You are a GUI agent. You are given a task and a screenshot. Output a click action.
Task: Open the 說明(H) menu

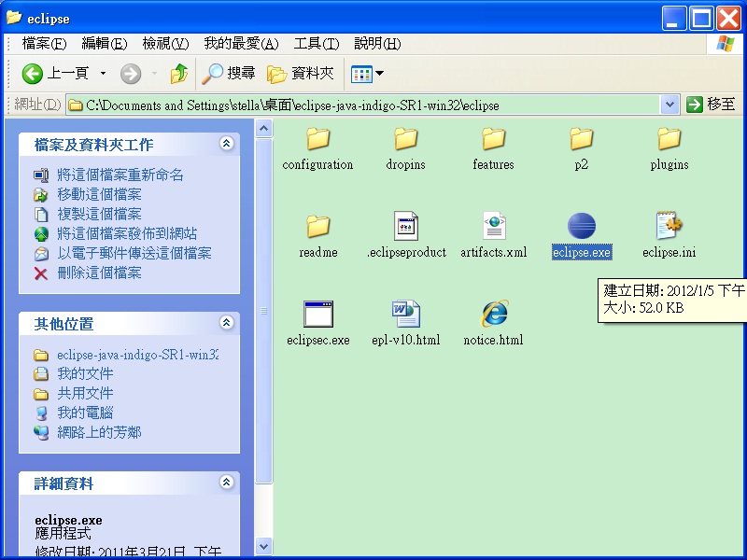[x=377, y=44]
